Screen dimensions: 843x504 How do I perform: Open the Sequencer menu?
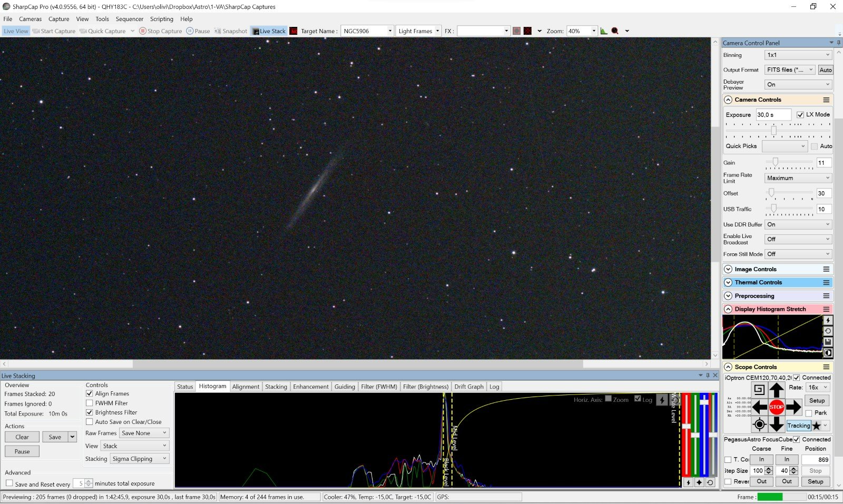(x=129, y=19)
